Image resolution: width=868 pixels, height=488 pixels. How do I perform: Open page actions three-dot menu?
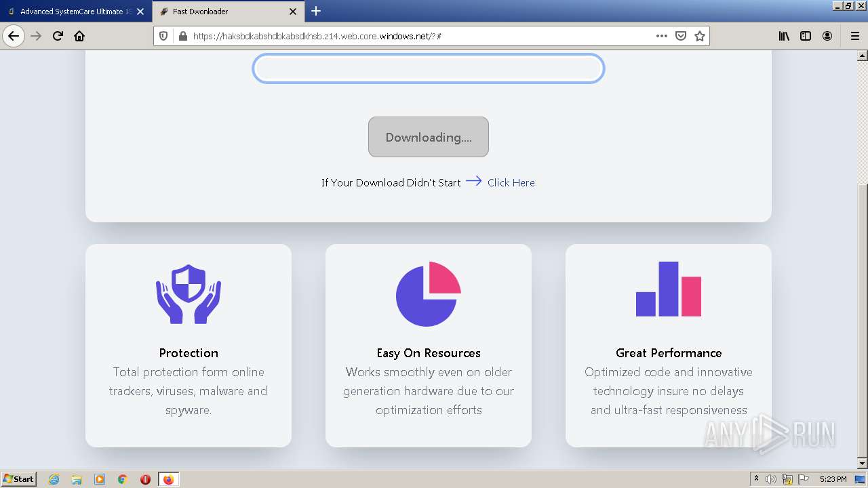point(662,36)
